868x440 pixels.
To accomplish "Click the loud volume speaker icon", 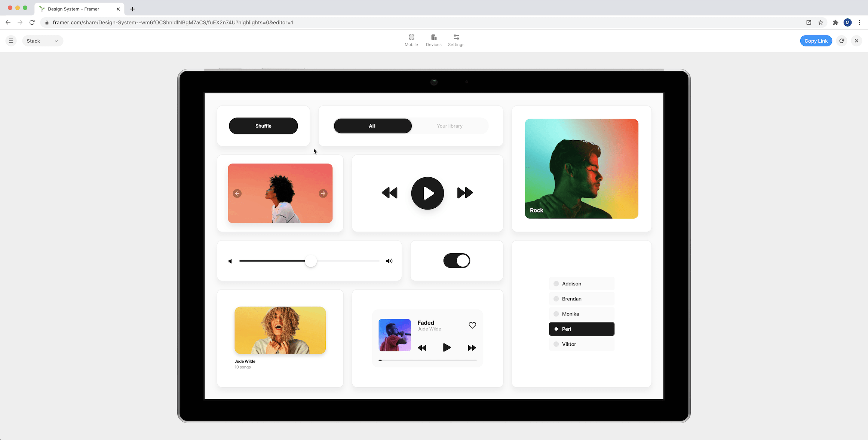I will click(389, 261).
